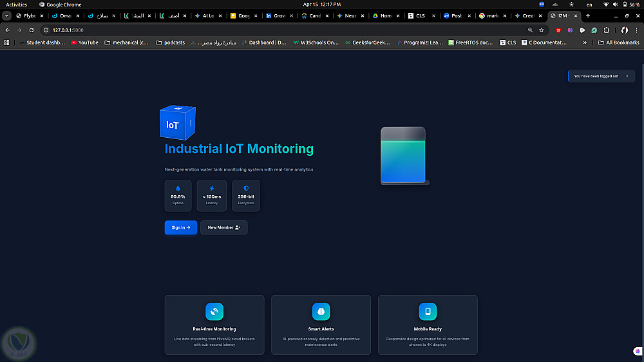
Task: Open the Google Chrome app menu
Action: [61, 5]
